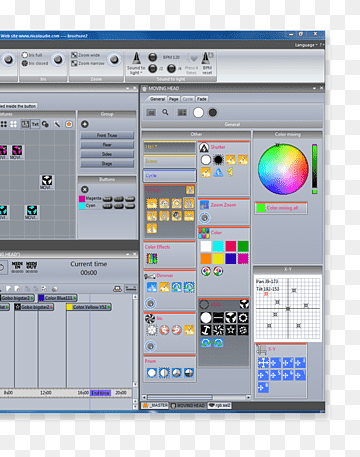Screen dimensions: 360x457
Task: Pick the cyan color preset
Action: tap(218, 246)
